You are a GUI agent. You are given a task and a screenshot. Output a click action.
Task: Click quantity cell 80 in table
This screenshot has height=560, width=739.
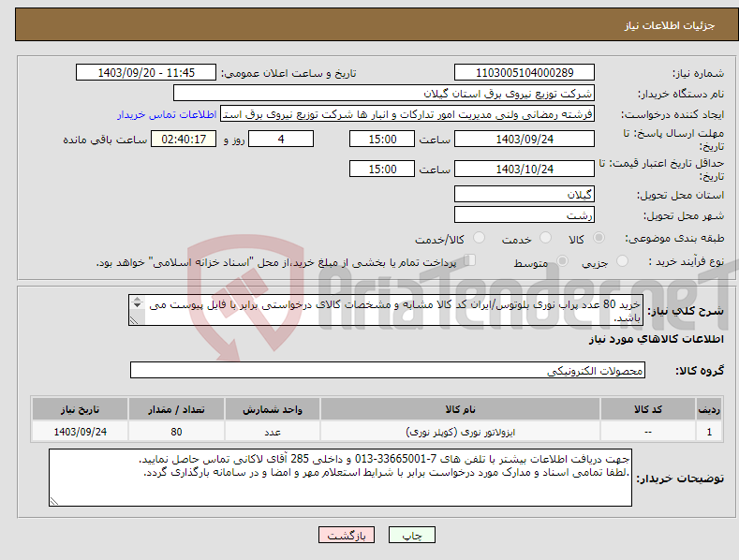tap(176, 432)
